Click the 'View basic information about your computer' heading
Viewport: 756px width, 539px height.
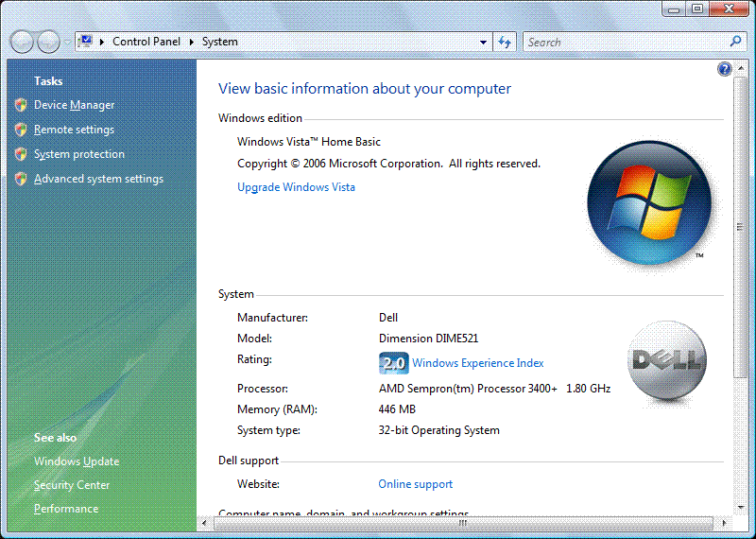pos(365,89)
